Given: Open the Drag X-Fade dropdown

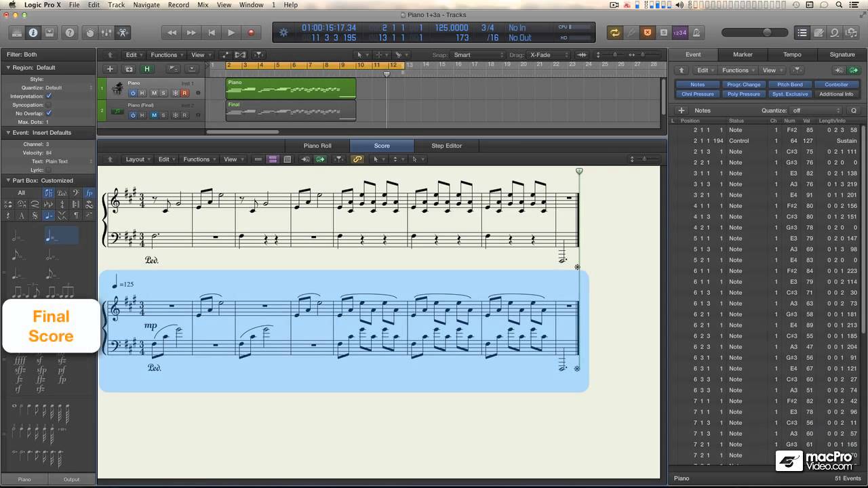Looking at the screenshot, I should coord(549,55).
